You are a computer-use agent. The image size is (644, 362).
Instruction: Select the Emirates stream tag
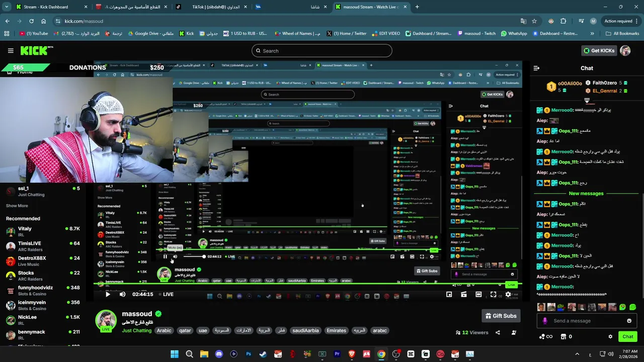pos(336,331)
